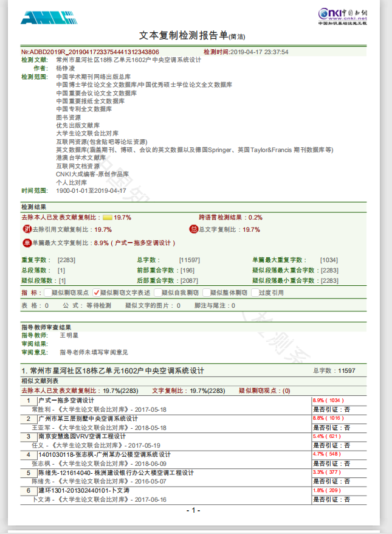Image resolution: width=392 pixels, height=534 pixels.
Task: Click the time range 1900-01-01至2019-04-17
Action: [x=91, y=191]
